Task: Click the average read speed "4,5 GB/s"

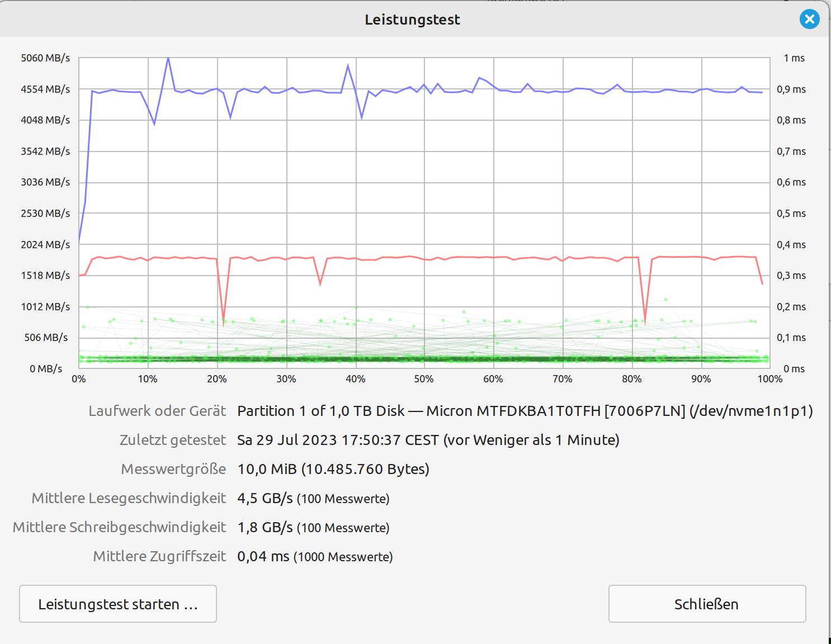Action: pos(265,498)
